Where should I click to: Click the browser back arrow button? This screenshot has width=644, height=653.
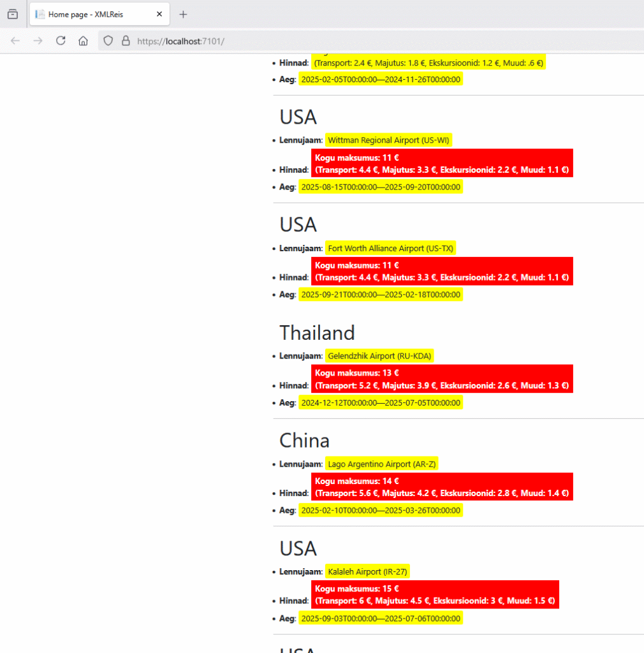[15, 41]
